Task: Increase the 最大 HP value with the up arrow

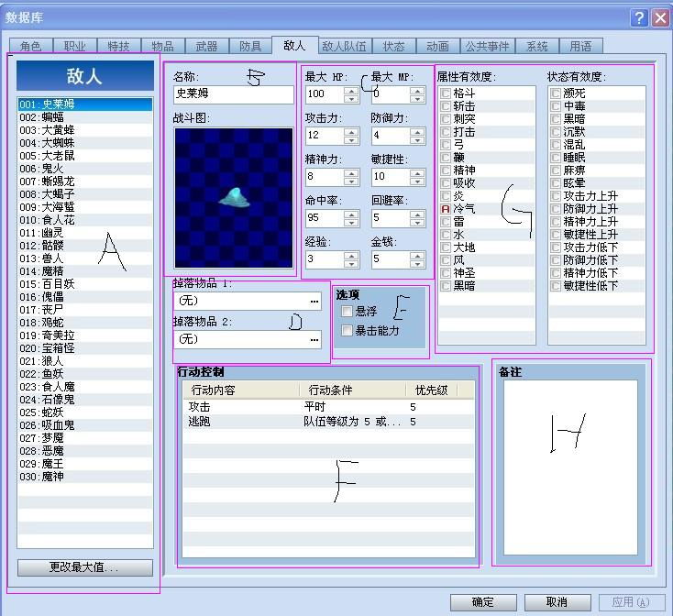Action: pos(351,91)
